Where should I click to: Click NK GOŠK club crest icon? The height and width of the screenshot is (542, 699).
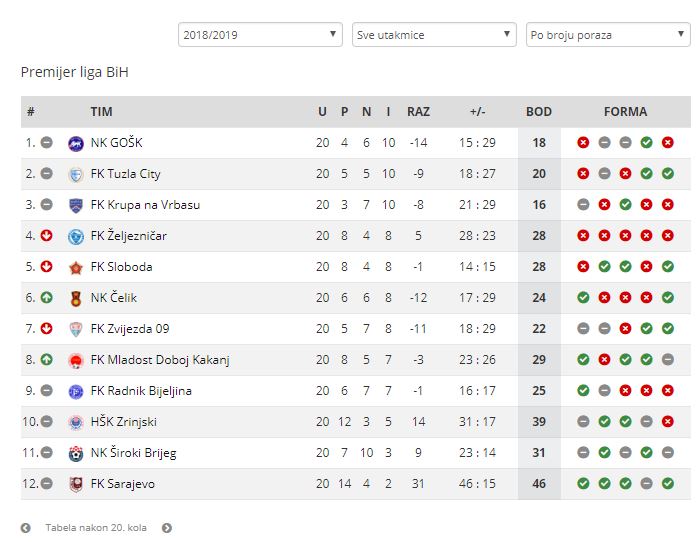tap(76, 144)
